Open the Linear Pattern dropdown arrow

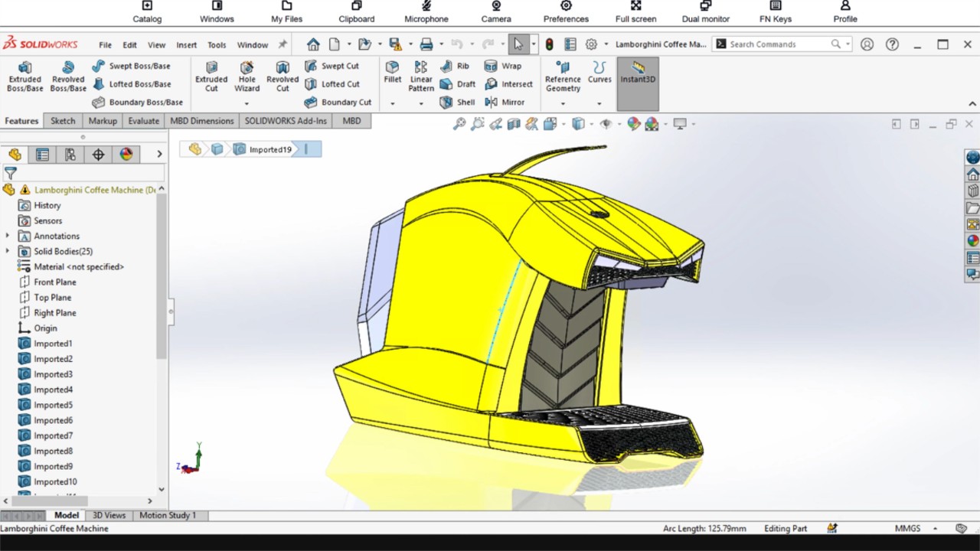tap(421, 103)
